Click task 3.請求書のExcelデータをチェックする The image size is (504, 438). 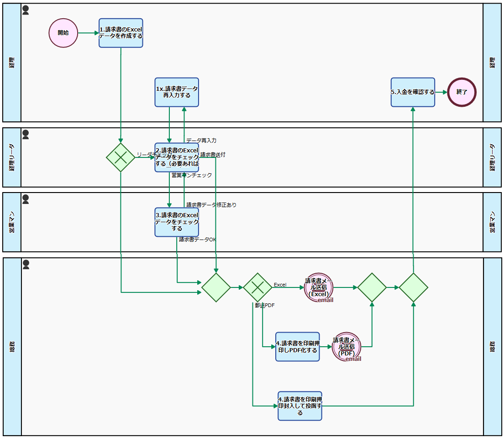pos(177,222)
